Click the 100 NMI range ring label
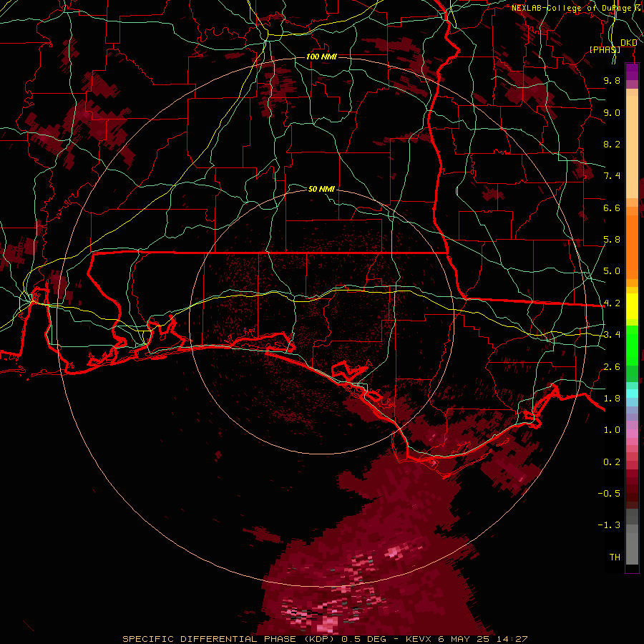644x644 pixels. tap(321, 57)
